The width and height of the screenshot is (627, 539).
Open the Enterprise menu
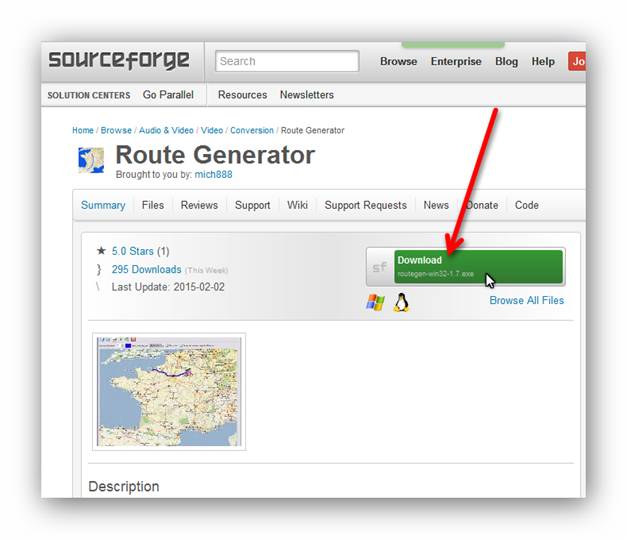tap(456, 62)
